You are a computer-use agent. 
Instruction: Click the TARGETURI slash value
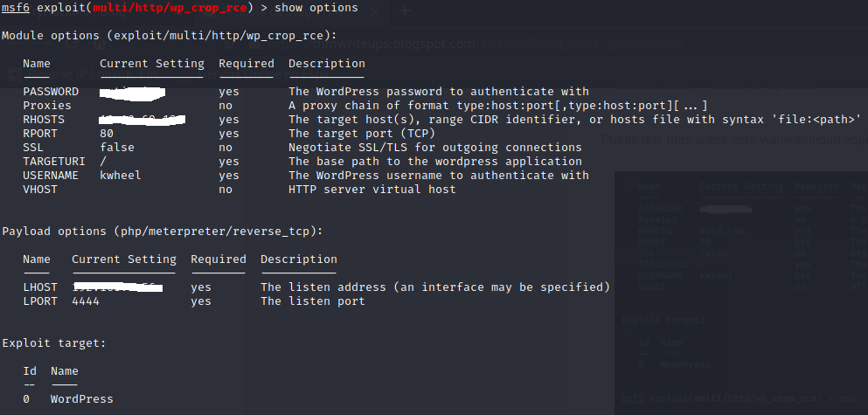(103, 162)
